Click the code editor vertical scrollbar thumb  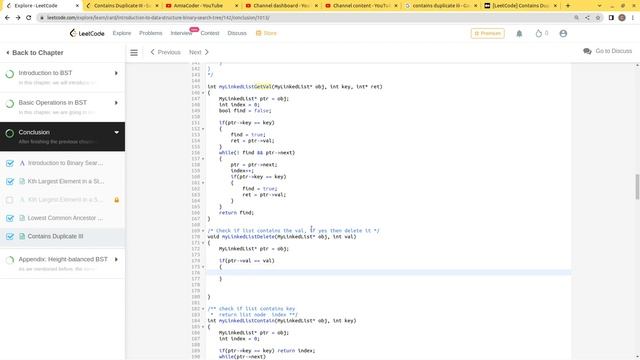[637, 187]
